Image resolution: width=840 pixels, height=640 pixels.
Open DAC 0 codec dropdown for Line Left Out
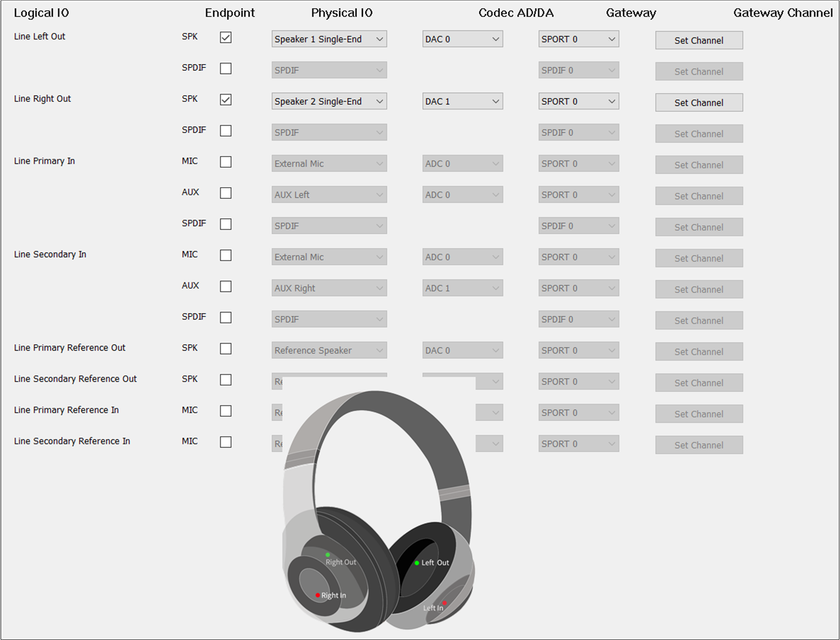point(463,39)
